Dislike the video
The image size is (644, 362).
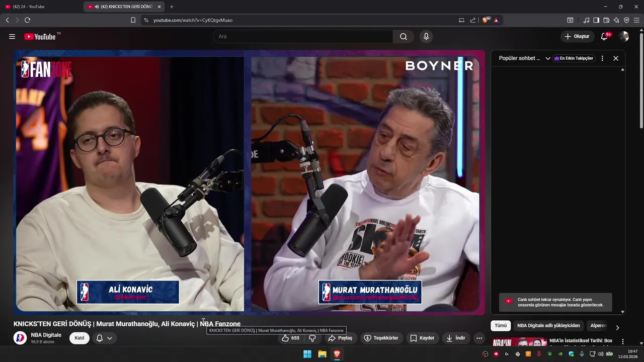click(x=312, y=338)
